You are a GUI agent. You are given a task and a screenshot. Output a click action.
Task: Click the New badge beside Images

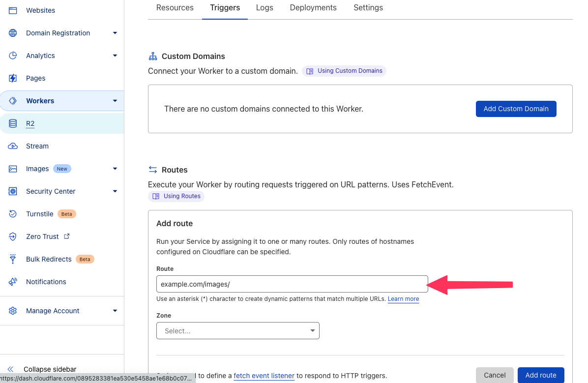[62, 169]
